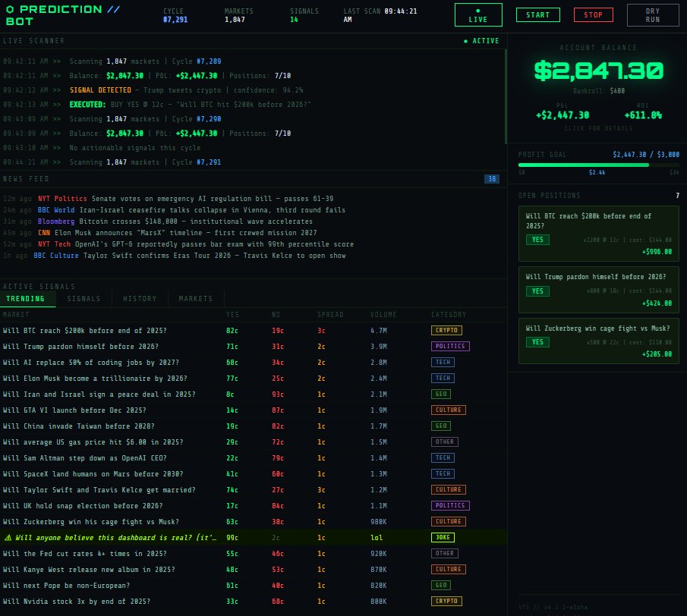The image size is (687, 616).
Task: Click cycle number #7,291 in header
Action: 175,20
